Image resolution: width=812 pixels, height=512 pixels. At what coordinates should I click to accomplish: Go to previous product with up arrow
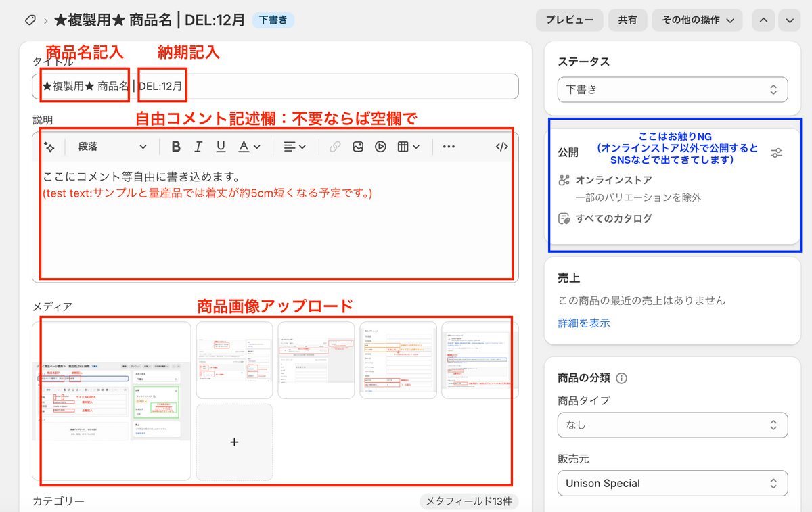click(x=763, y=20)
